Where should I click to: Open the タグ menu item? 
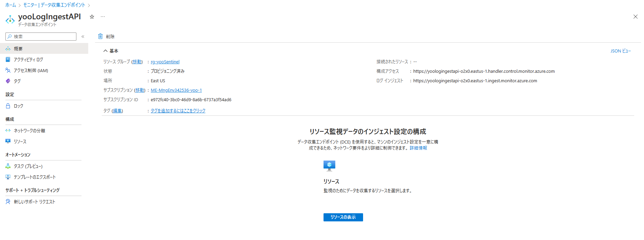44,81
